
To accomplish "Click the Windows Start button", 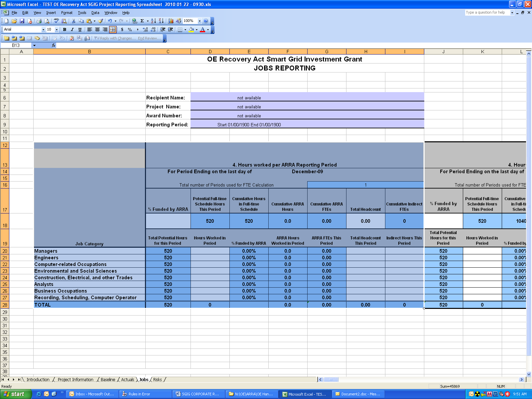I will [x=15, y=394].
